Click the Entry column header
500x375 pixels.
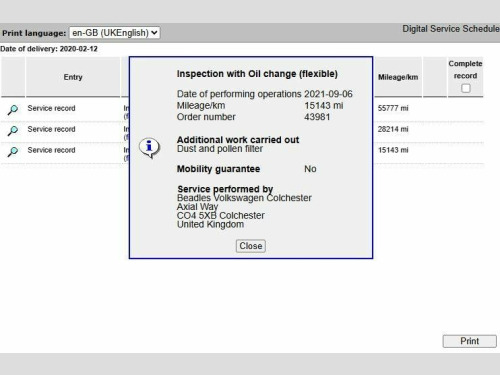(x=73, y=77)
